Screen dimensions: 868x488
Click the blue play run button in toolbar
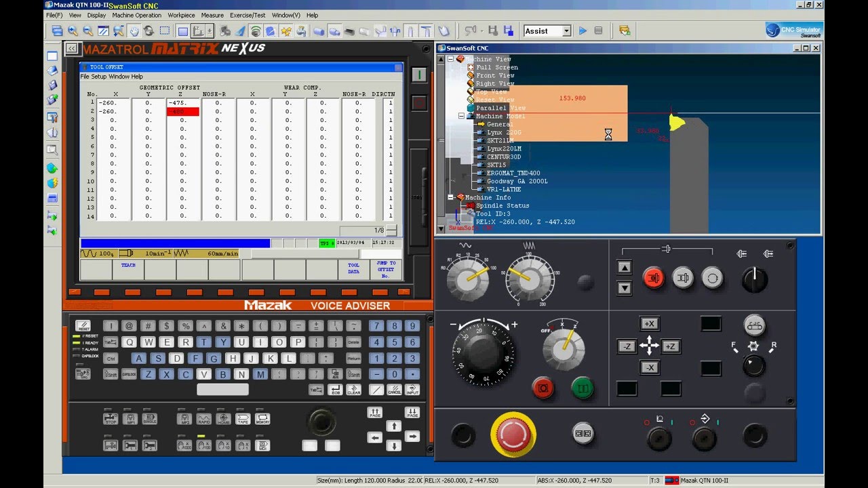(x=583, y=30)
